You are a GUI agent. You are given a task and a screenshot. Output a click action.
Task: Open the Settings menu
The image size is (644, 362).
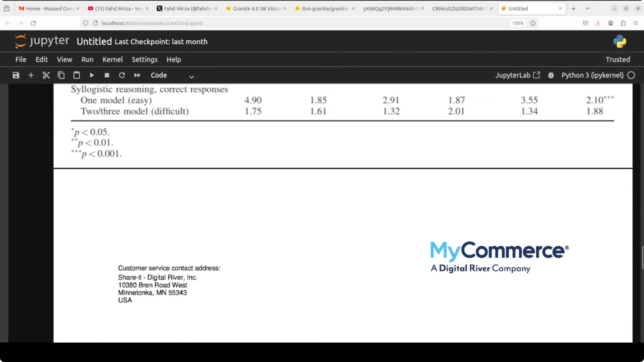(x=145, y=59)
